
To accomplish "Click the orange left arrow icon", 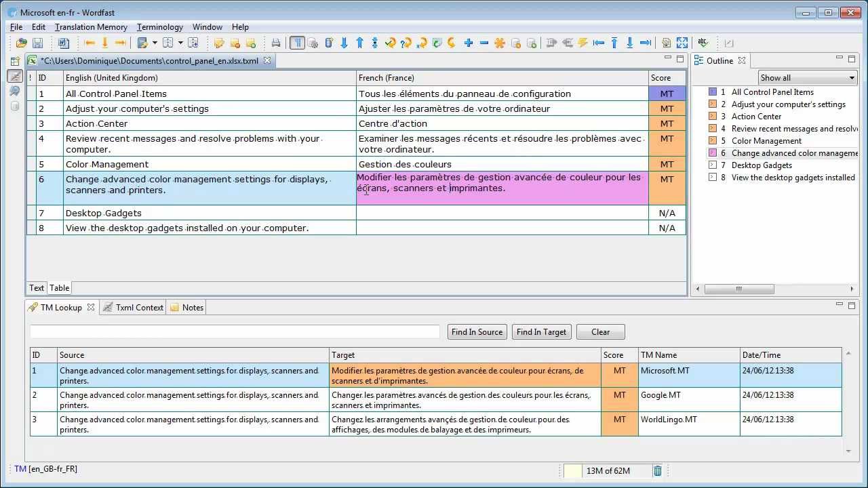I will (x=90, y=43).
